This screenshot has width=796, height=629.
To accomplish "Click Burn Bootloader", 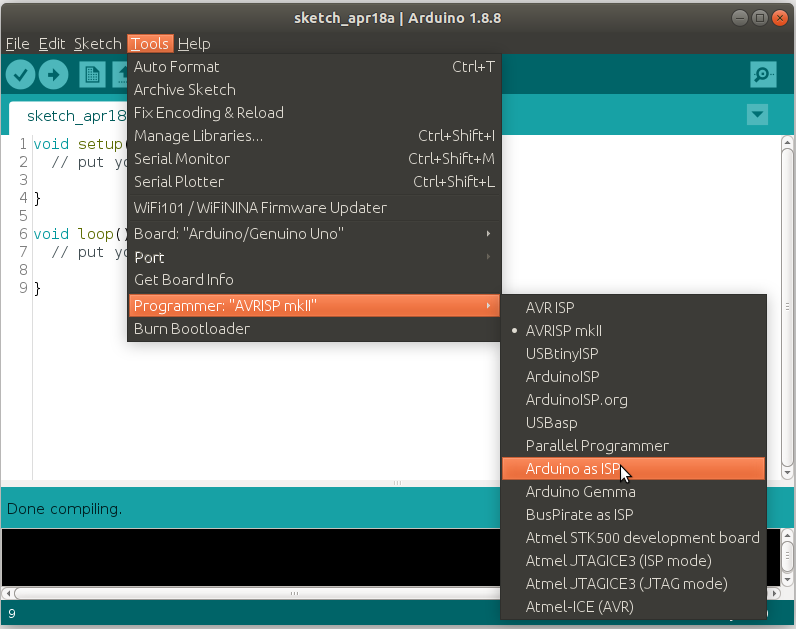I will [314, 328].
